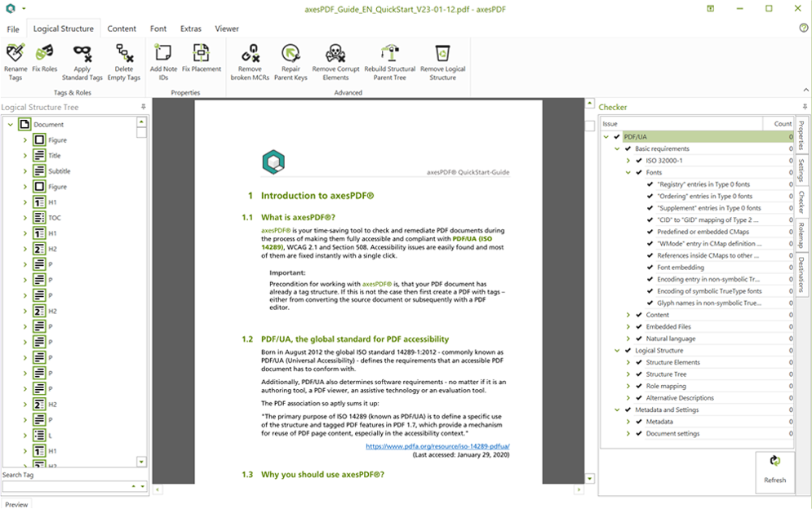Click the Repair Parent Keys icon

point(290,54)
